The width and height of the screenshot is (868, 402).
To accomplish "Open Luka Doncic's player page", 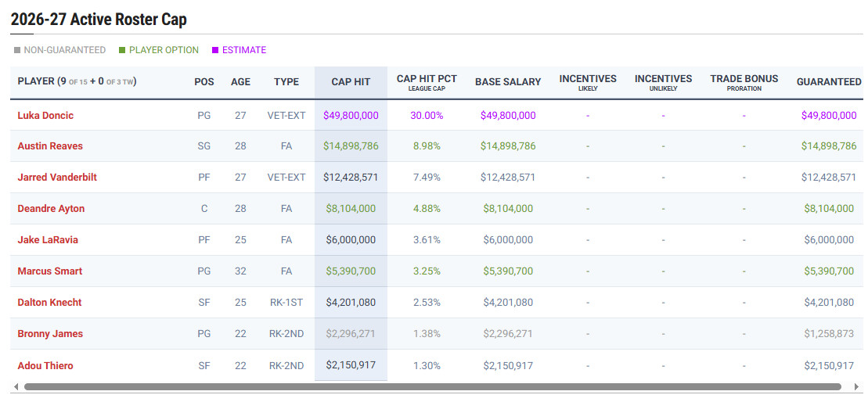I will coord(45,115).
